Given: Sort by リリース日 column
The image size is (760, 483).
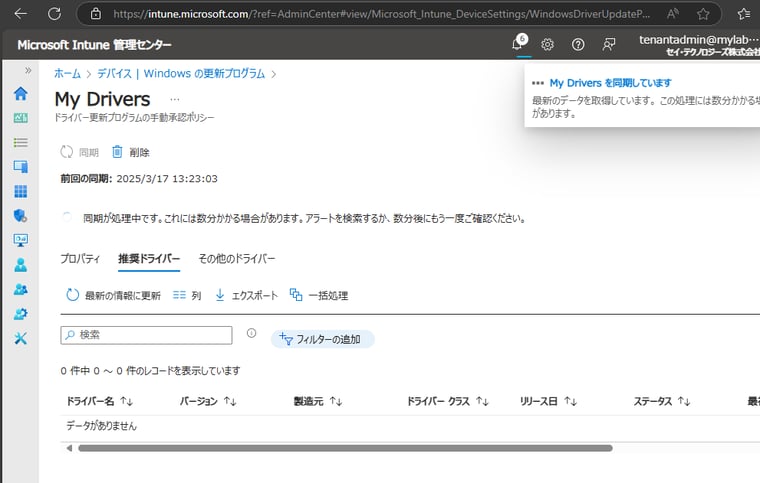Looking at the screenshot, I should click(548, 401).
